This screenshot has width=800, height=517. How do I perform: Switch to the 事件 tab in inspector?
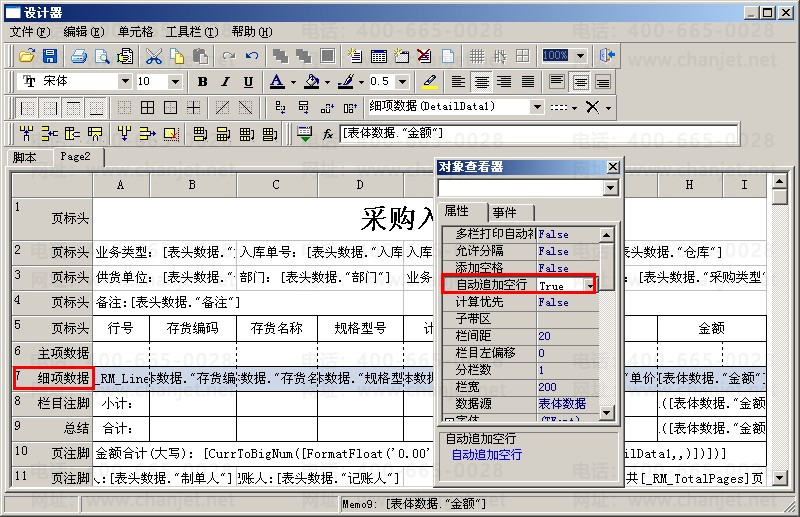pos(505,212)
